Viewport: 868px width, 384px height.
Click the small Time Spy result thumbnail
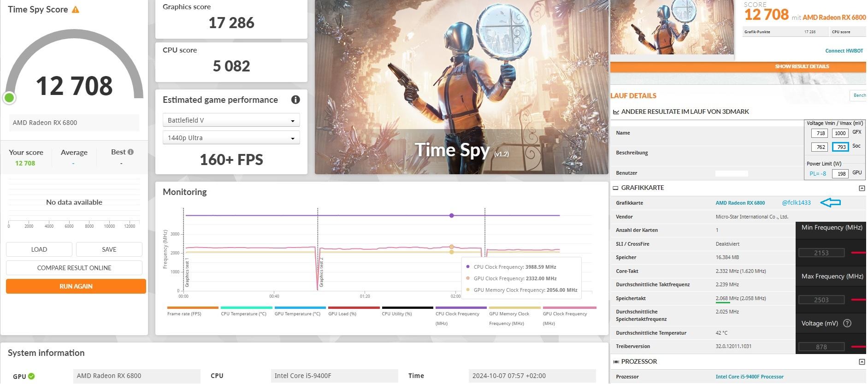pos(672,27)
